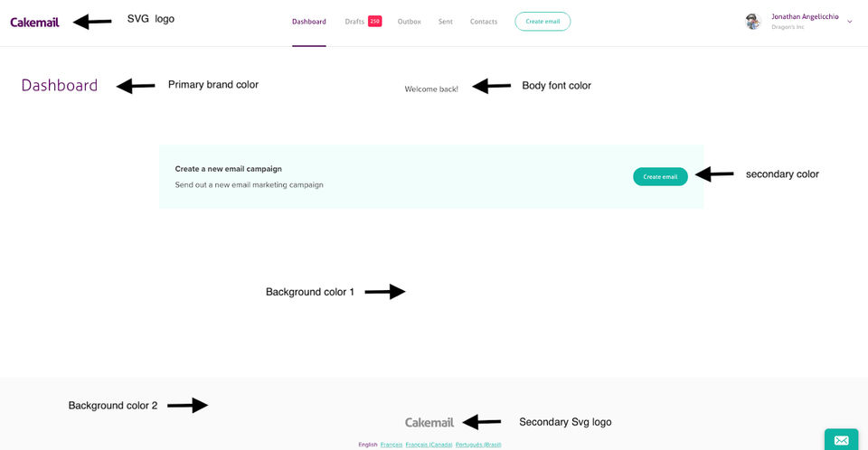The width and height of the screenshot is (868, 450).
Task: Switch to the Outbox tab
Action: [x=410, y=22]
